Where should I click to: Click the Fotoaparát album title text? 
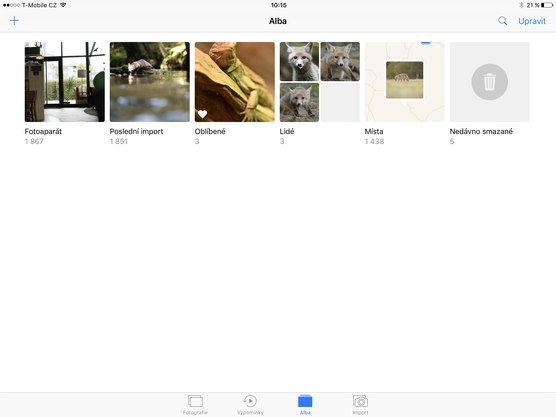tap(43, 131)
